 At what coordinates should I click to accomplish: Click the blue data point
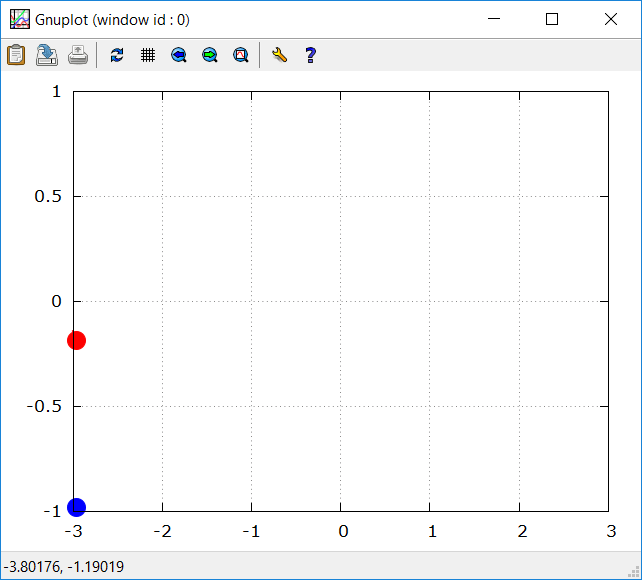[x=77, y=507]
